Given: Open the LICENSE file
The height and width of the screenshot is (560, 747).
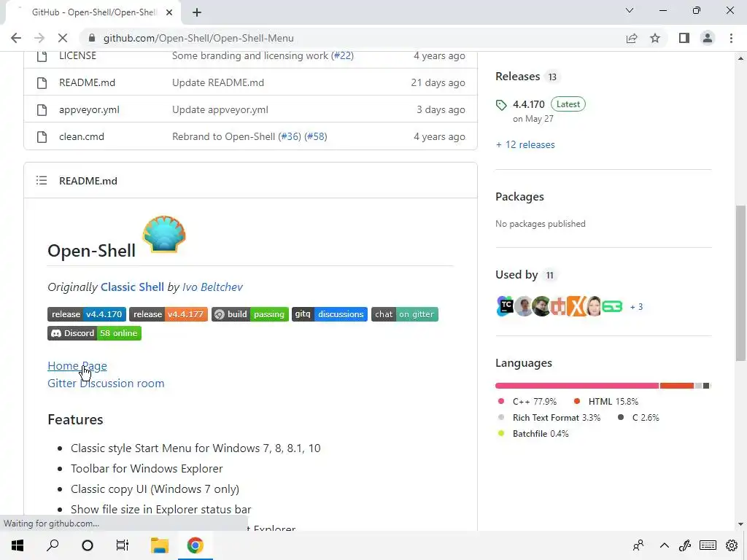Looking at the screenshot, I should [77, 55].
